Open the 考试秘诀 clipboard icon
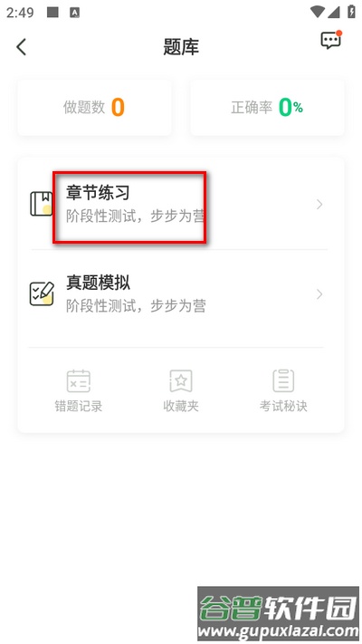This screenshot has height=644, width=362. (283, 380)
